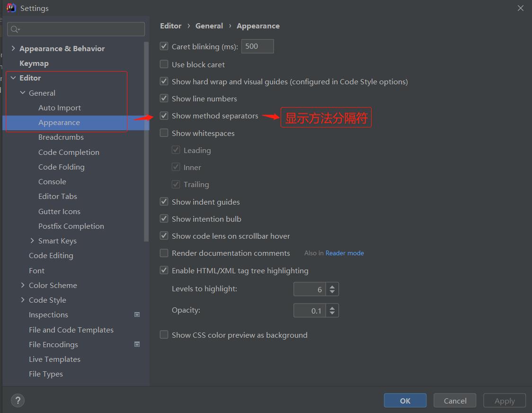Toggle Show intention bulb checkbox
The width and height of the screenshot is (532, 413).
pos(164,218)
